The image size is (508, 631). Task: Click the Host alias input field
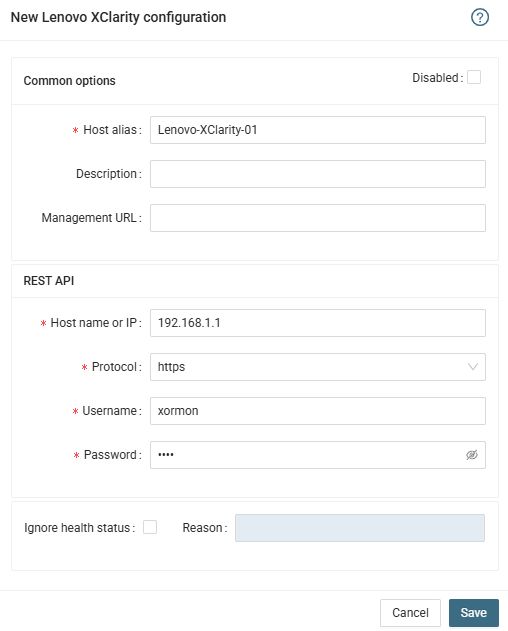click(x=318, y=130)
